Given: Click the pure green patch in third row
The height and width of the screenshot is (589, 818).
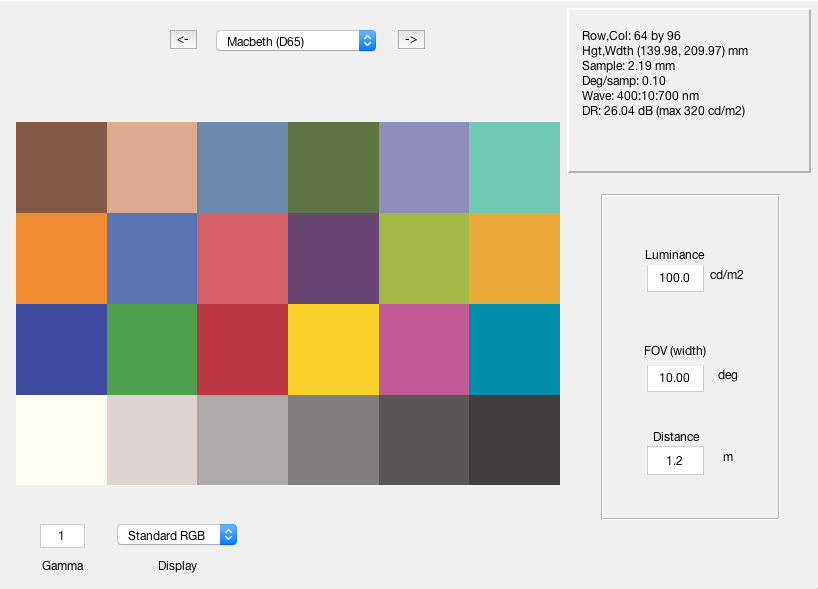Looking at the screenshot, I should click(x=152, y=349).
